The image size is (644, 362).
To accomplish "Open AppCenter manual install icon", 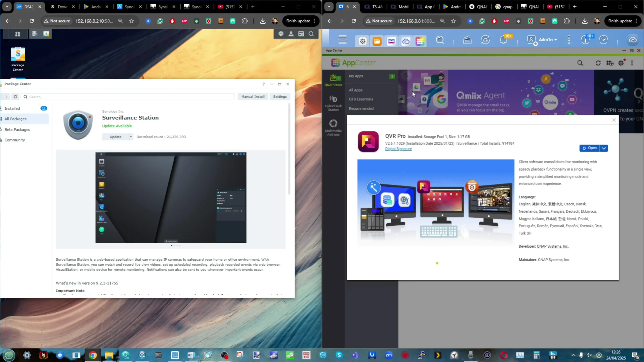I will coord(610,63).
